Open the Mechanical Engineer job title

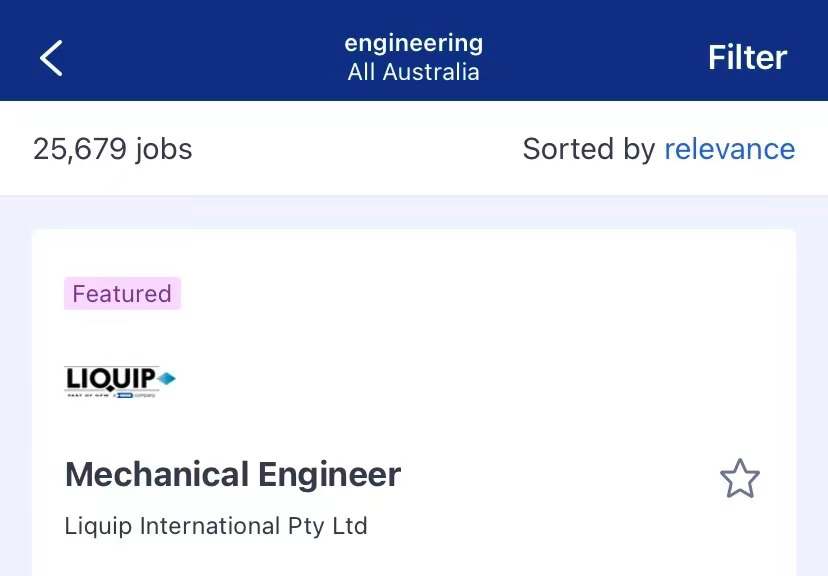(233, 475)
